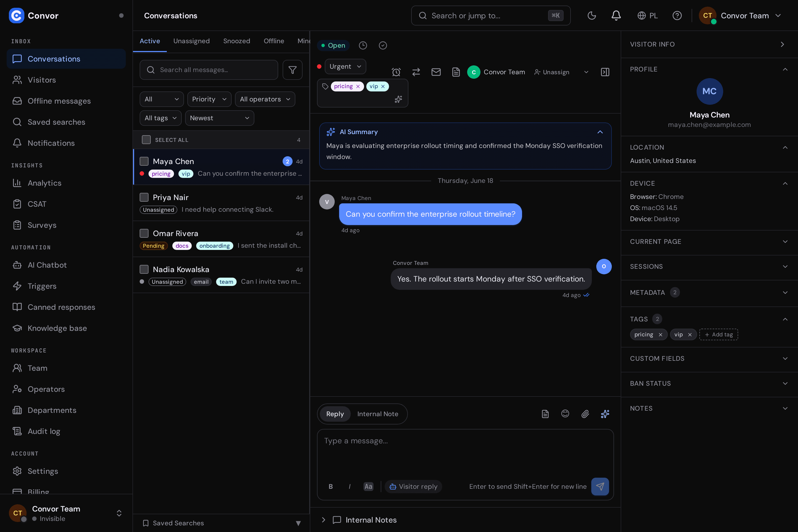Expand the Internal Notes section
Image resolution: width=798 pixels, height=532 pixels.
465,520
